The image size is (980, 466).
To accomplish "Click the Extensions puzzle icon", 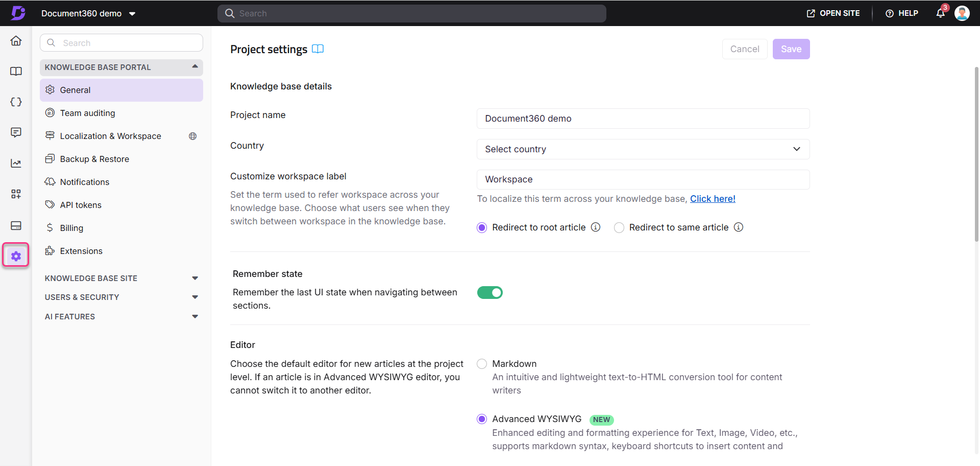I will click(x=50, y=251).
